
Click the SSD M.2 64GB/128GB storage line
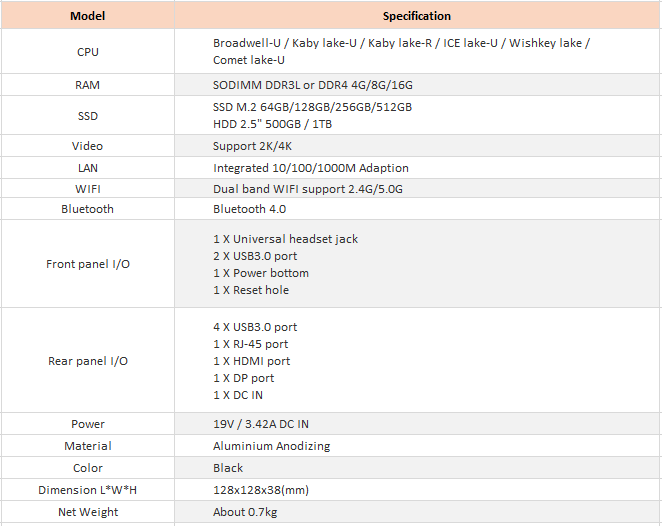[x=312, y=107]
